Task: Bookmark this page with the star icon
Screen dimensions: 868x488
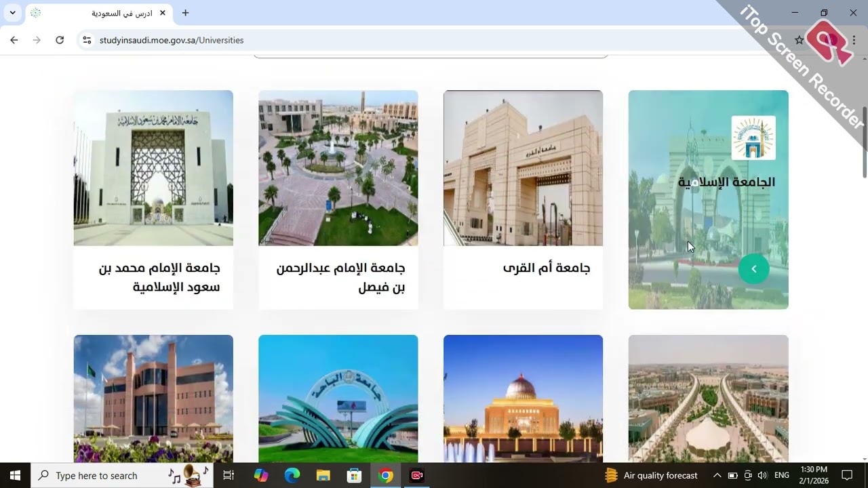Action: pos(799,40)
